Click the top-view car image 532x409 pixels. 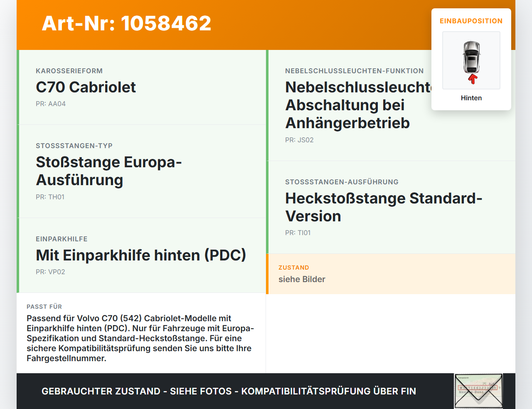coord(471,57)
